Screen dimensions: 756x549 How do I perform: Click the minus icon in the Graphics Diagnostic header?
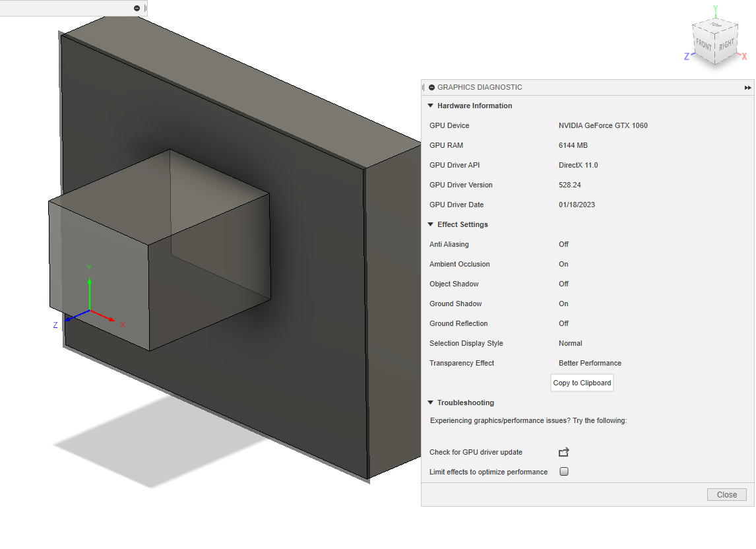[431, 87]
